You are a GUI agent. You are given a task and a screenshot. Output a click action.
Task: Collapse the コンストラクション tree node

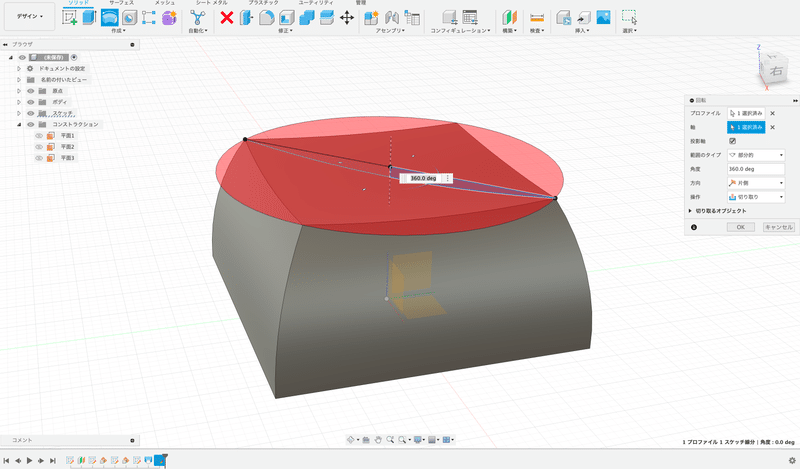coord(19,125)
